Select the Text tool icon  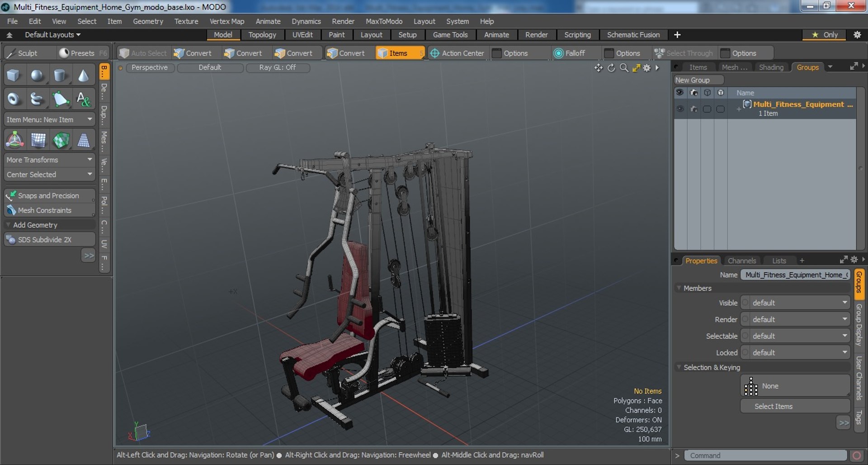coord(83,99)
